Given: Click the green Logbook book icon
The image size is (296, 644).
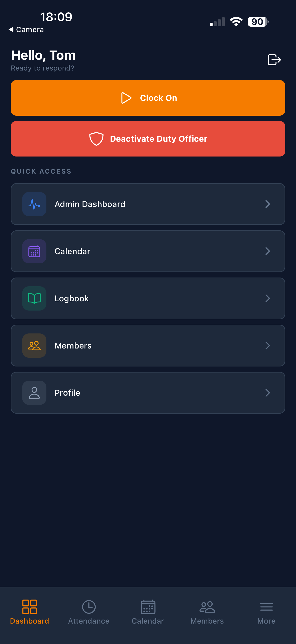Looking at the screenshot, I should [34, 298].
